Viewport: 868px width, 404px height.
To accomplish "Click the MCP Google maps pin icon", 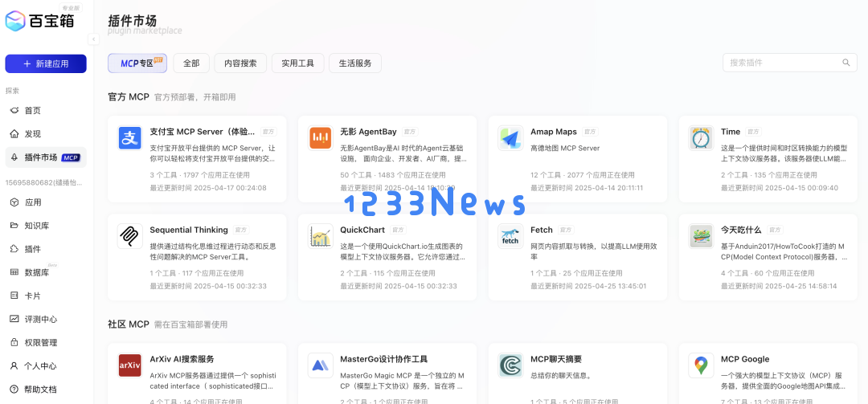I will (x=701, y=365).
